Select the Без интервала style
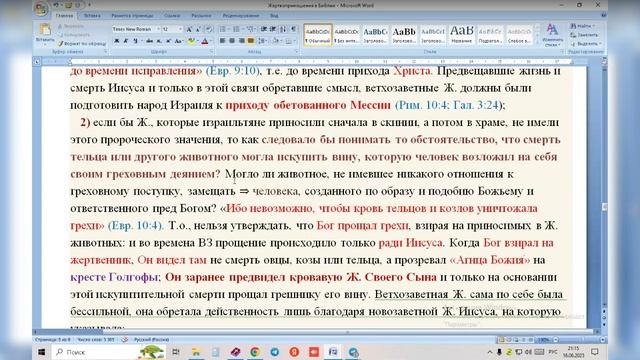 (347, 35)
